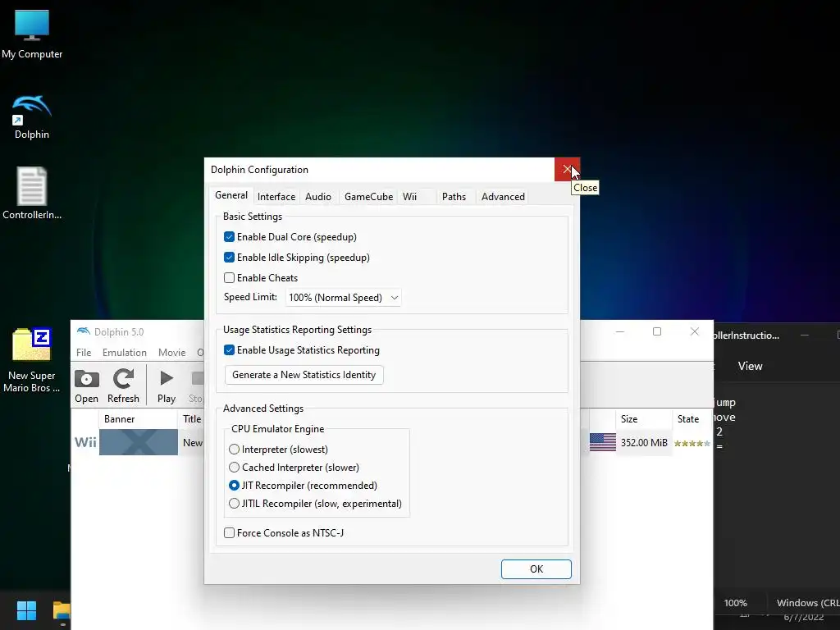Open the Windows Start menu
The height and width of the screenshot is (630, 840).
[26, 609]
